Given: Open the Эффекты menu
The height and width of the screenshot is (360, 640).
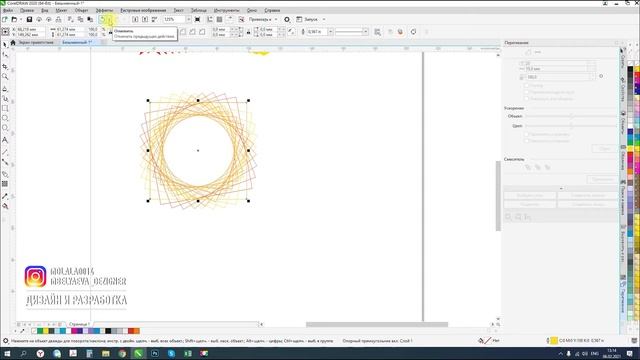Looking at the screenshot, I should (104, 10).
